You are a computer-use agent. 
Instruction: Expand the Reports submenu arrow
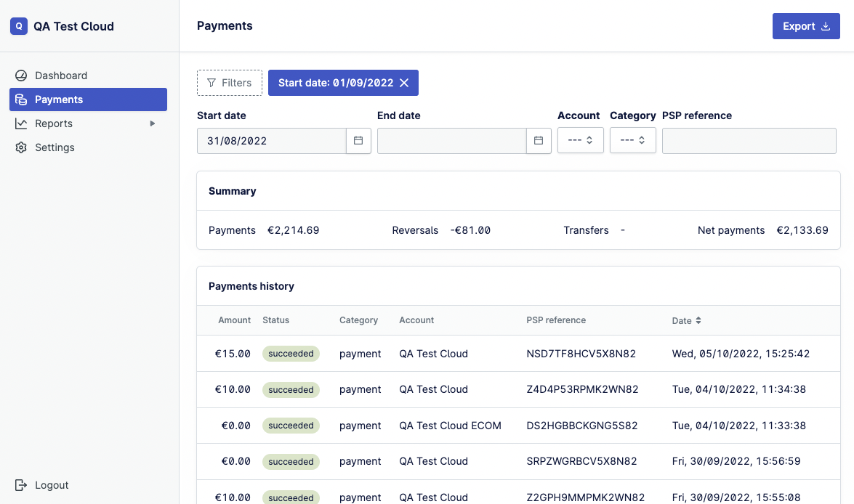pyautogui.click(x=153, y=123)
